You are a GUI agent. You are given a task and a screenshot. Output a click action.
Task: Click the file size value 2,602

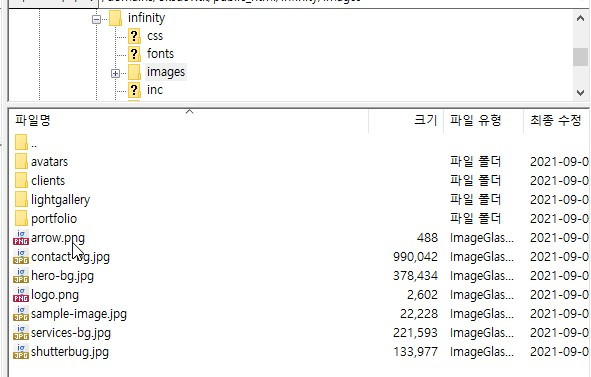point(422,295)
